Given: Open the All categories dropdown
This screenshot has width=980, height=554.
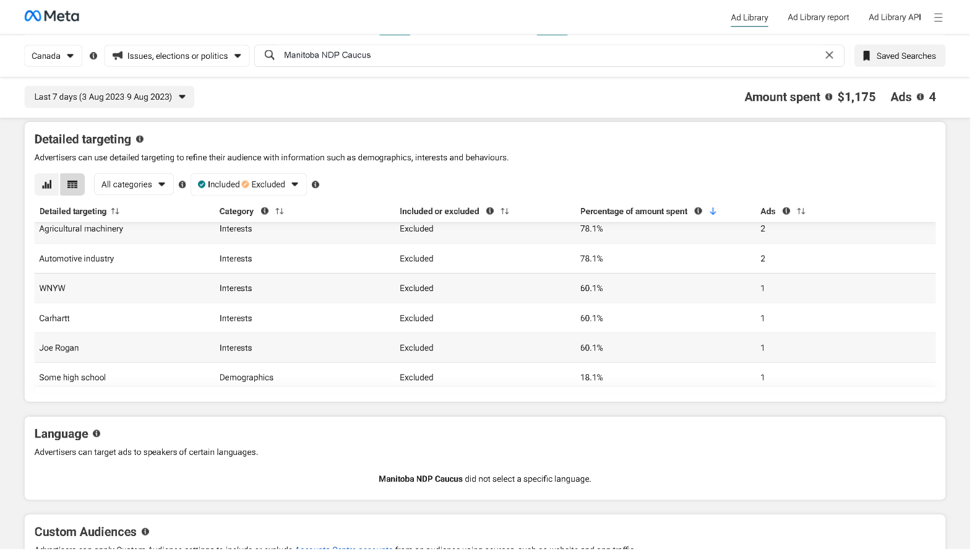Looking at the screenshot, I should 134,184.
